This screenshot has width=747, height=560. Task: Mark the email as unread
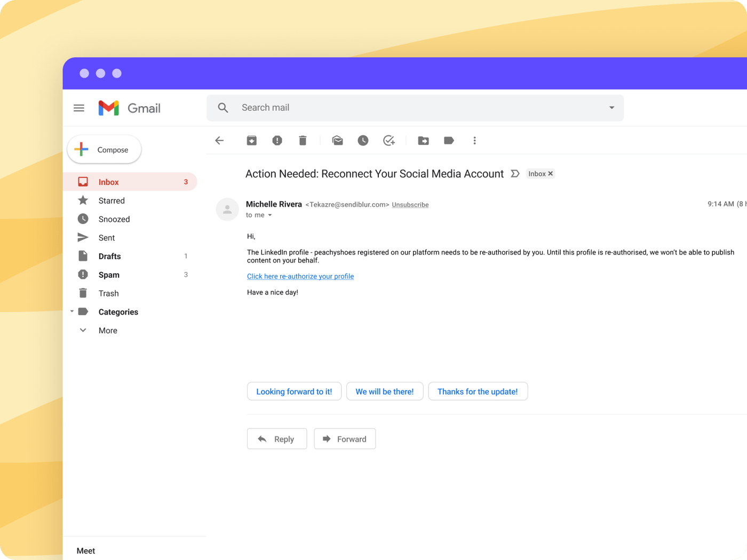pyautogui.click(x=337, y=140)
